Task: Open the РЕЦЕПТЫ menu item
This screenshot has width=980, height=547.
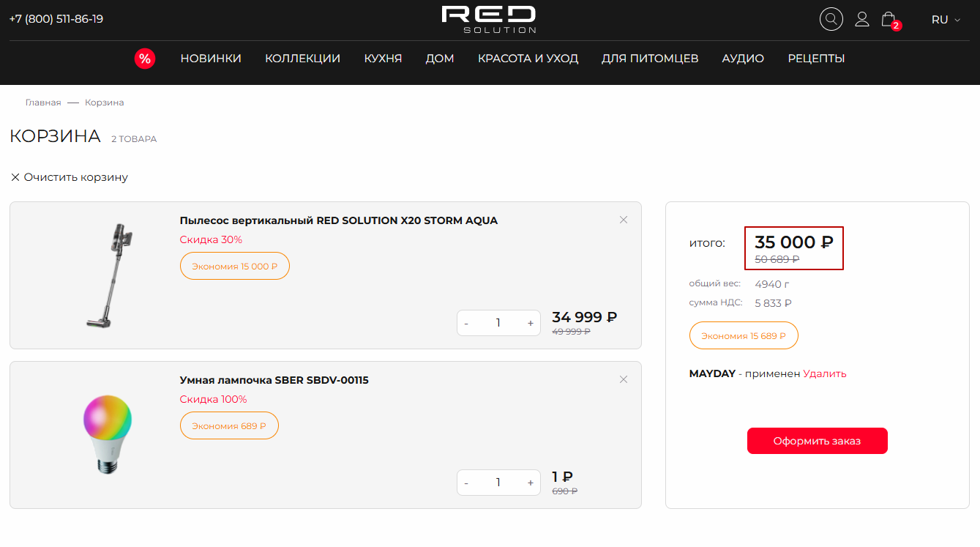Action: [816, 59]
